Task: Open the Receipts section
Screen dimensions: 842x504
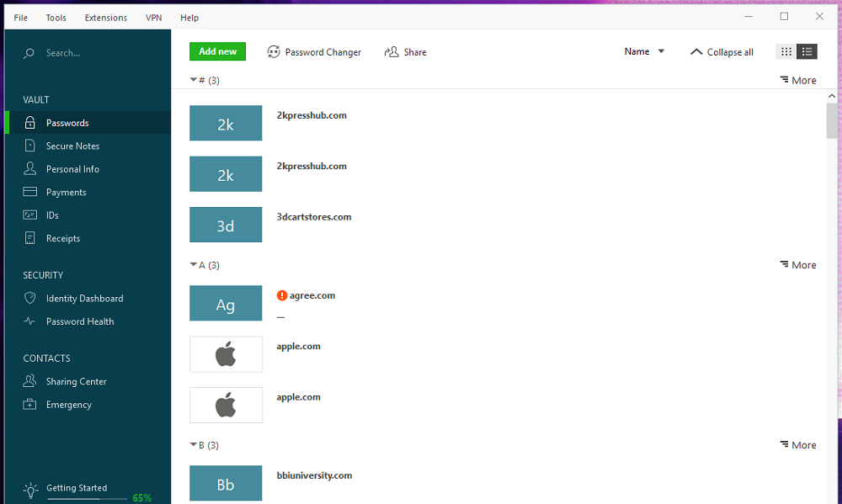Action: click(x=63, y=238)
